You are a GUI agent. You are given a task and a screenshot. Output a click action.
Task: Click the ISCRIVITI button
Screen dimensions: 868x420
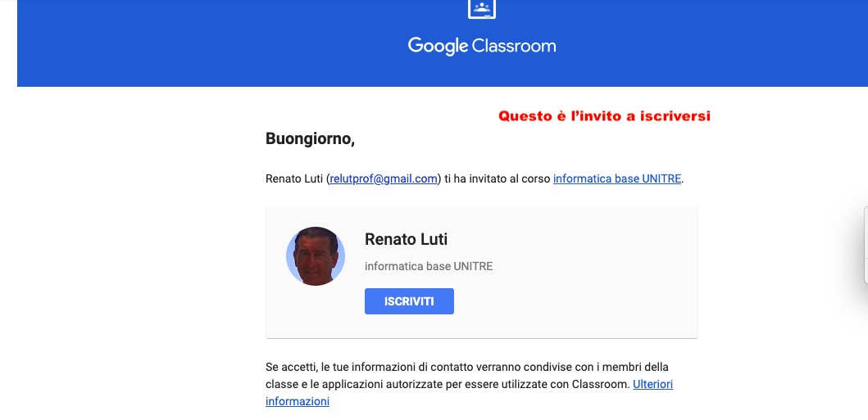[409, 301]
